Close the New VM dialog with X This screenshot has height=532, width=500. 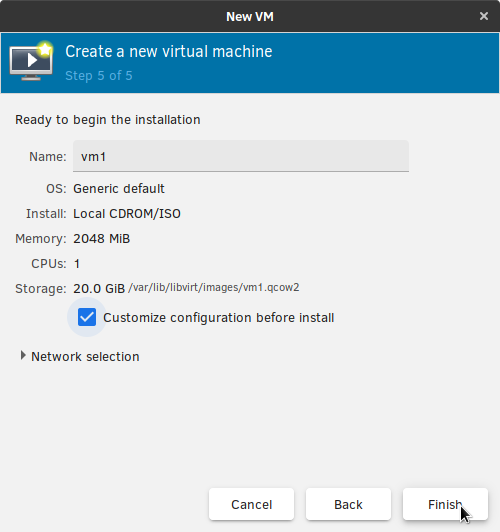[484, 16]
